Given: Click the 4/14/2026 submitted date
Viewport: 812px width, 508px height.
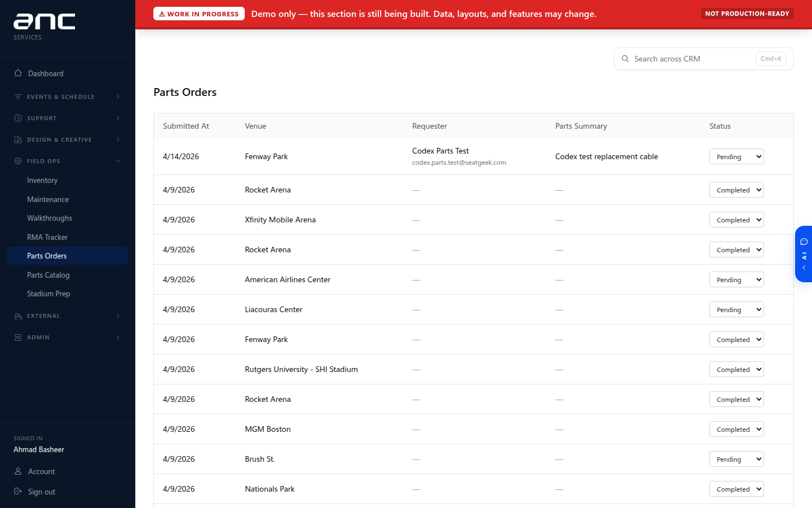Looking at the screenshot, I should [181, 156].
